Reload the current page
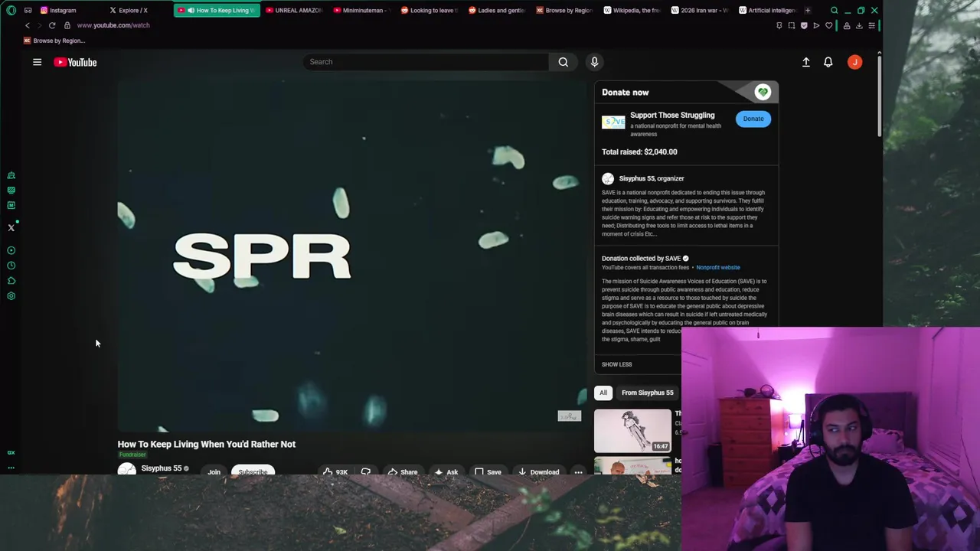980x551 pixels. coord(52,25)
